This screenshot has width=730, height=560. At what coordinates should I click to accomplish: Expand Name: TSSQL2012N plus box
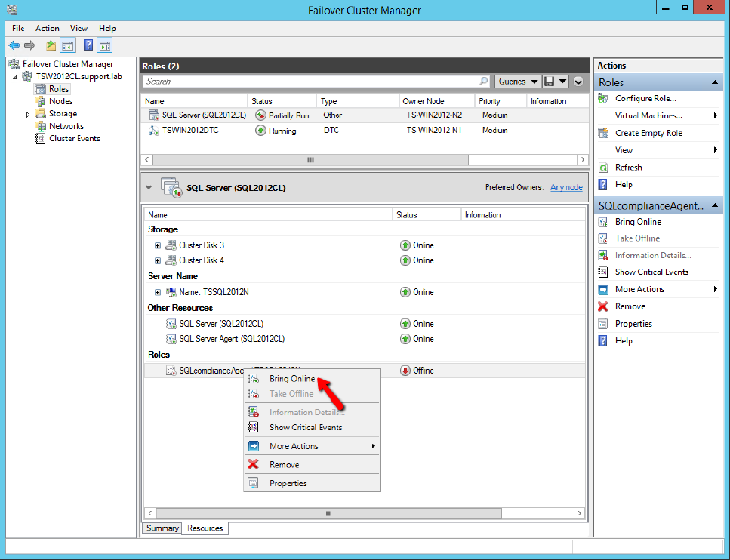158,292
